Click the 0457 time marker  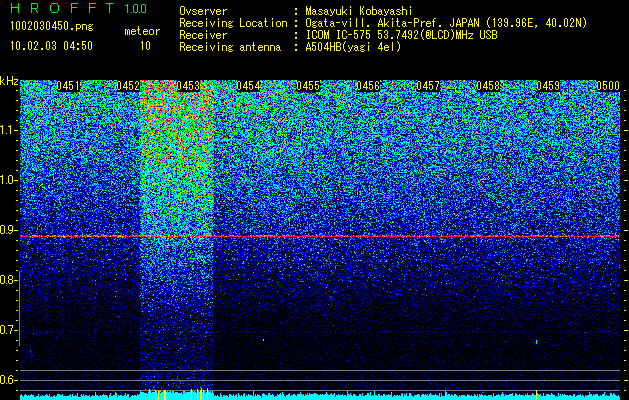click(x=428, y=86)
